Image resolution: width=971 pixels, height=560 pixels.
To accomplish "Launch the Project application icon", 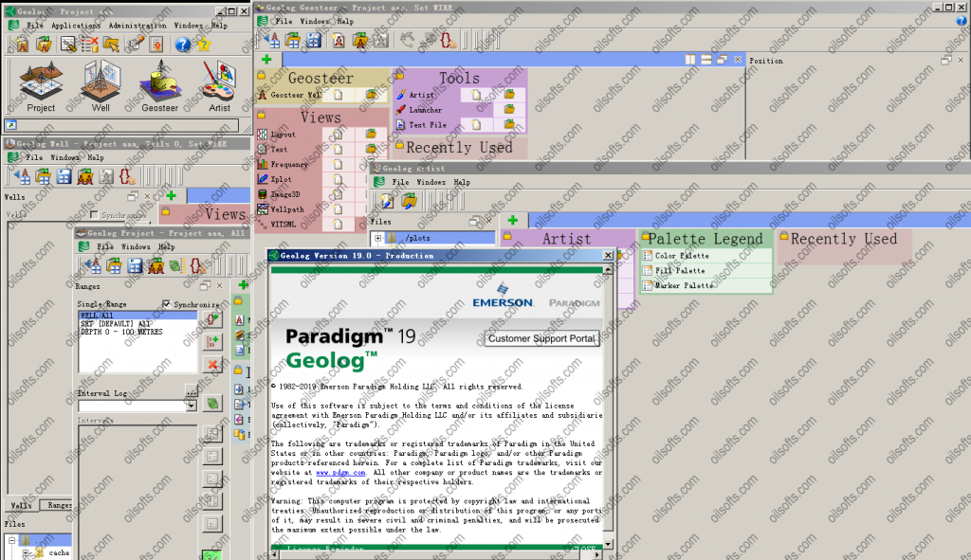I will [41, 86].
